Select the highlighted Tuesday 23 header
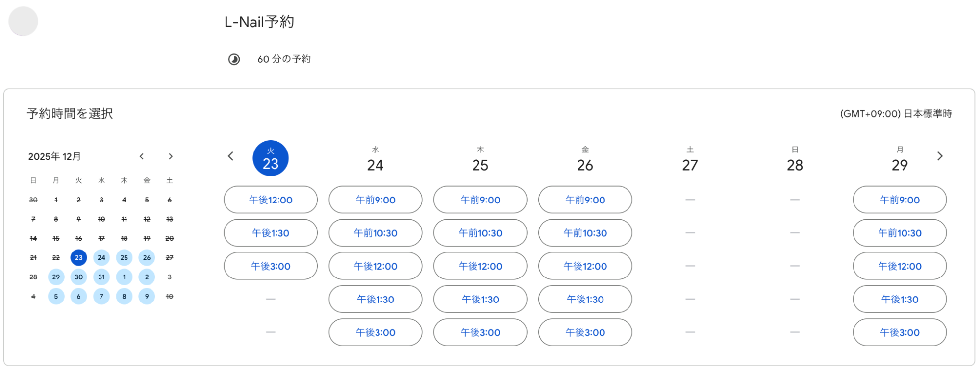The image size is (980, 378). pos(271,158)
